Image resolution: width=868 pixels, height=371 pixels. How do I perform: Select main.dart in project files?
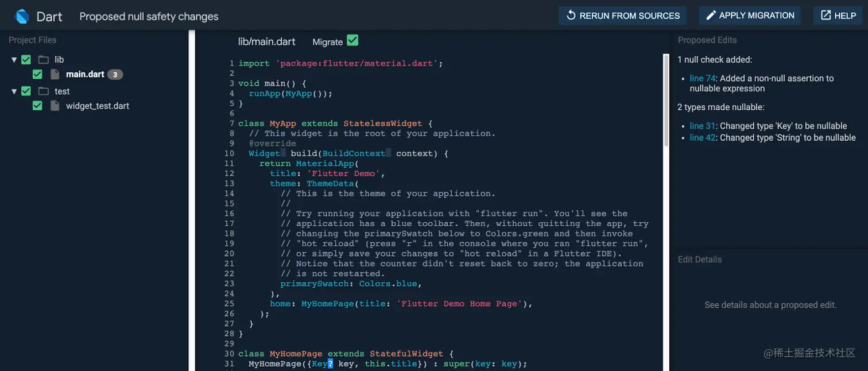[x=85, y=75]
